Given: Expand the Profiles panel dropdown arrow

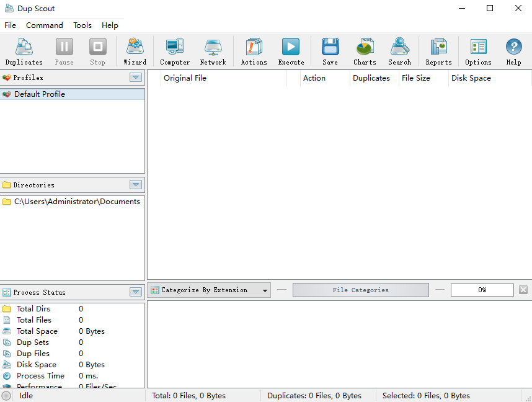Looking at the screenshot, I should pyautogui.click(x=136, y=78).
